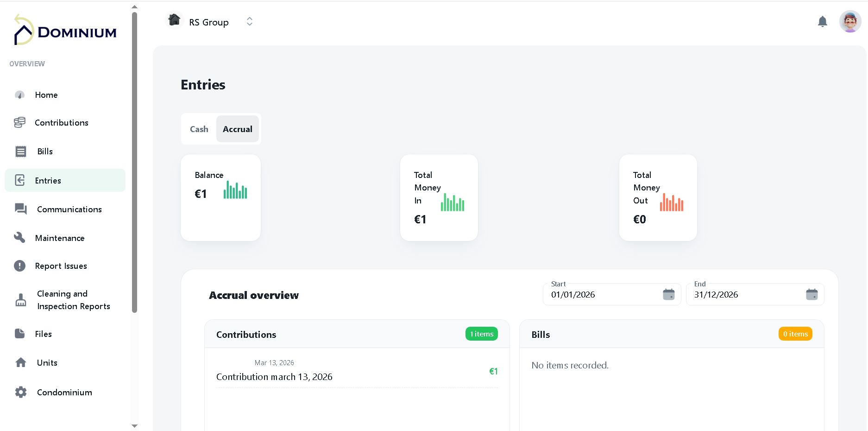
Task: Open the RS Group selector chevron
Action: tap(249, 21)
